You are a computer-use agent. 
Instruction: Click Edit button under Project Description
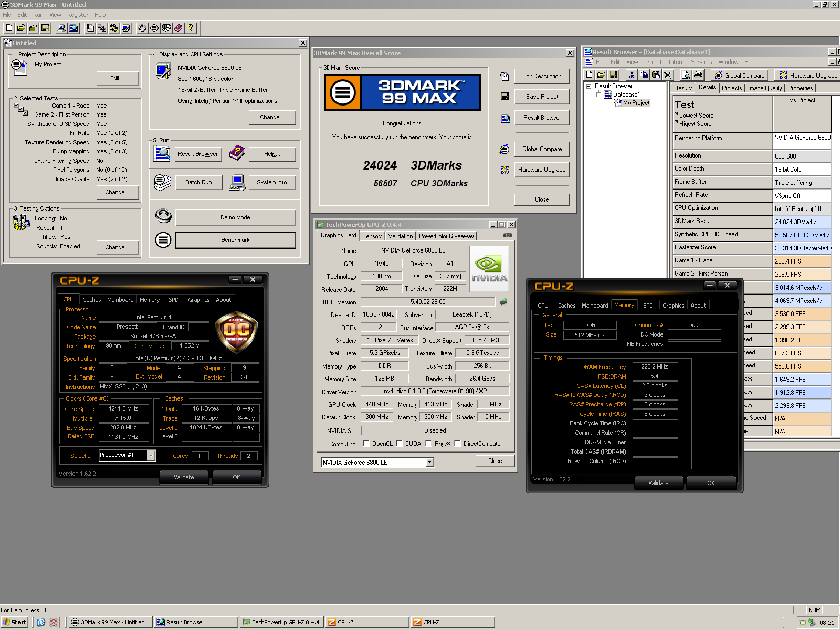tap(118, 78)
